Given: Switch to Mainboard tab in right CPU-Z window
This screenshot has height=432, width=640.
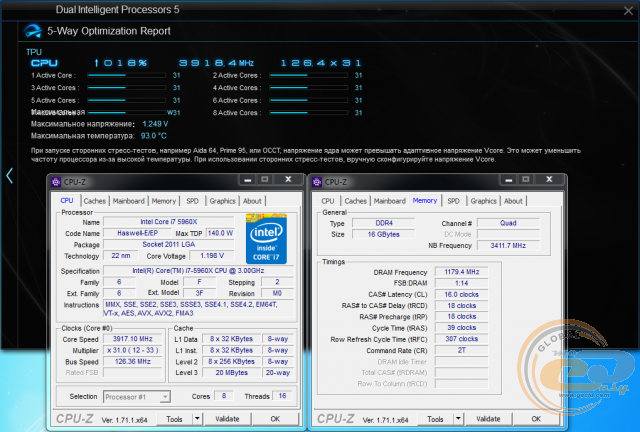Looking at the screenshot, I should 390,201.
